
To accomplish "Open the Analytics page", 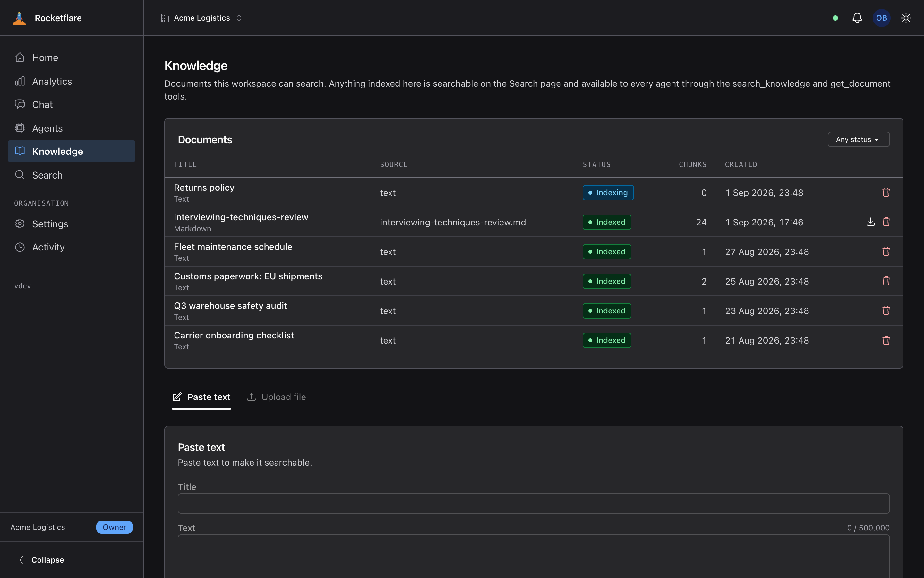I will [x=72, y=81].
